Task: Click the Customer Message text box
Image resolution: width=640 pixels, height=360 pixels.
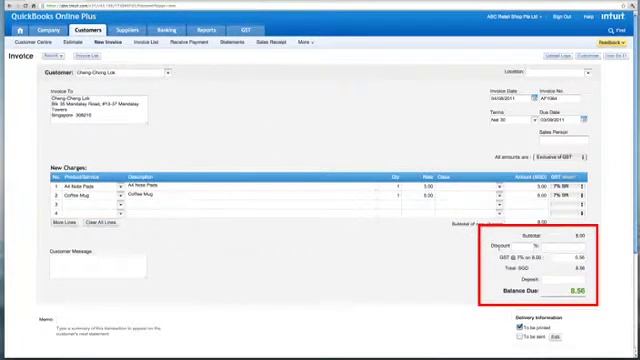Action: pos(98,267)
